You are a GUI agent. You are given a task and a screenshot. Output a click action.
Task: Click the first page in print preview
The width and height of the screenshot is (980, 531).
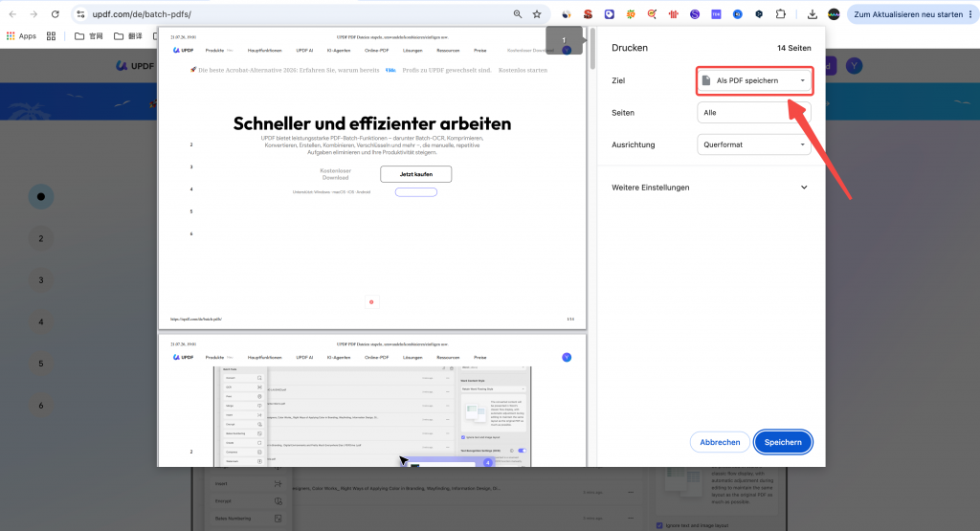tap(372, 178)
